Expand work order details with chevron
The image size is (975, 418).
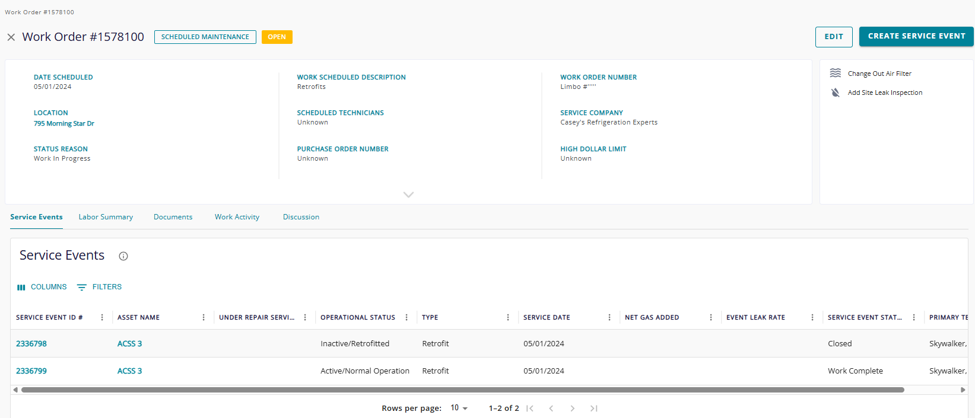[409, 194]
